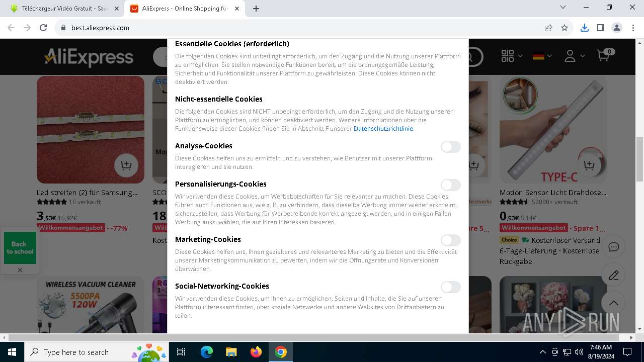Go back to previous page
This screenshot has width=644, height=362.
point(11,28)
